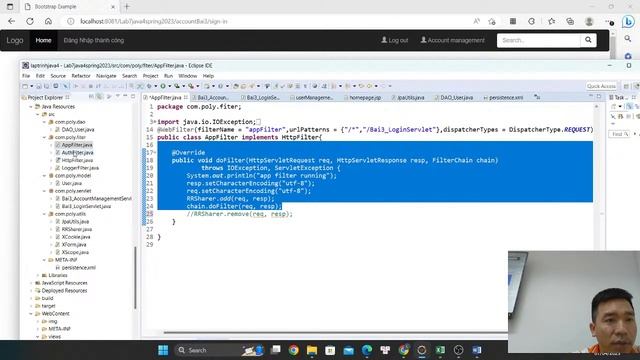This screenshot has width=640, height=360.
Task: Click the Edge sidebar search icon
Action: point(628,39)
